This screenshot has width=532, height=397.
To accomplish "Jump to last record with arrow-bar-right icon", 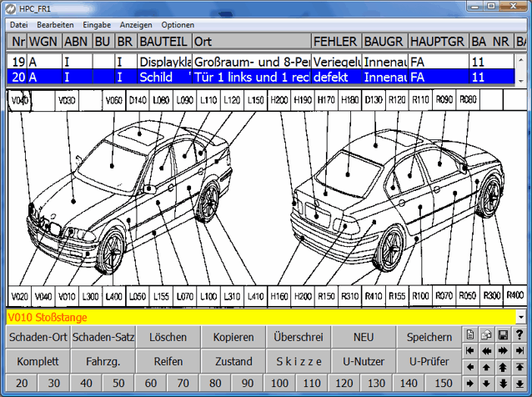I will pyautogui.click(x=519, y=350).
